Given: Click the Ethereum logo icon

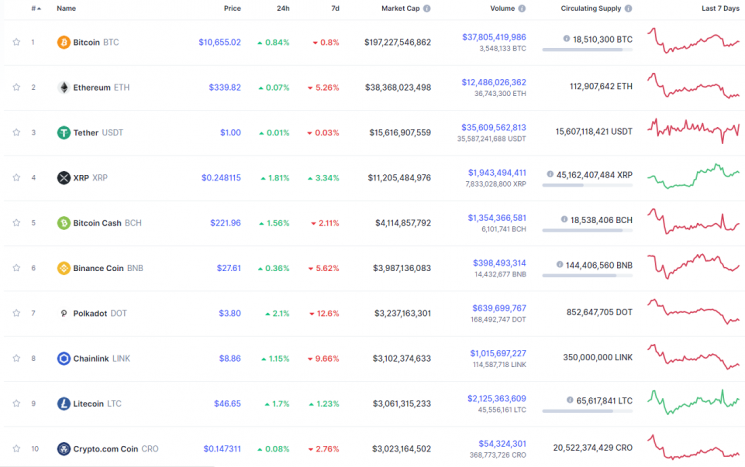Looking at the screenshot, I should click(64, 87).
